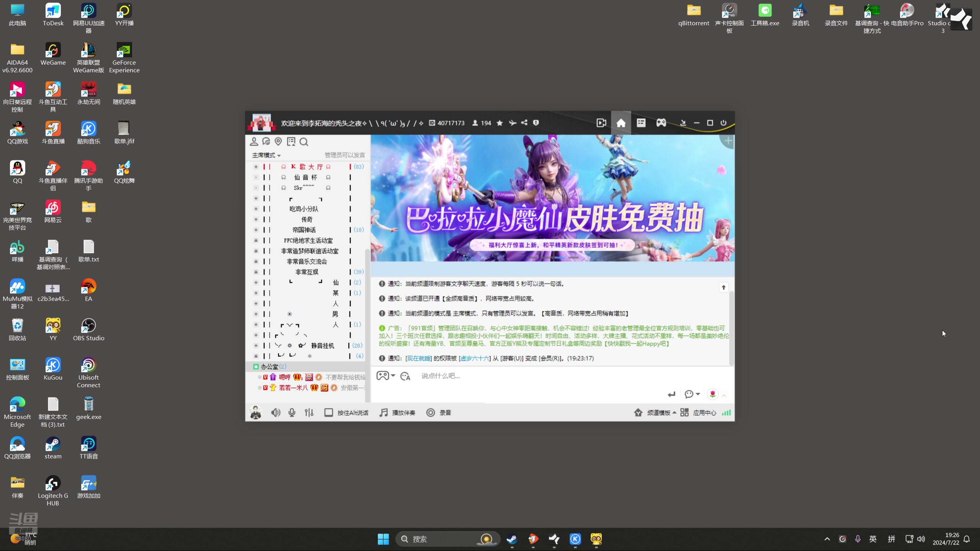Select the PFC绝地求生活动室 channel

click(306, 240)
